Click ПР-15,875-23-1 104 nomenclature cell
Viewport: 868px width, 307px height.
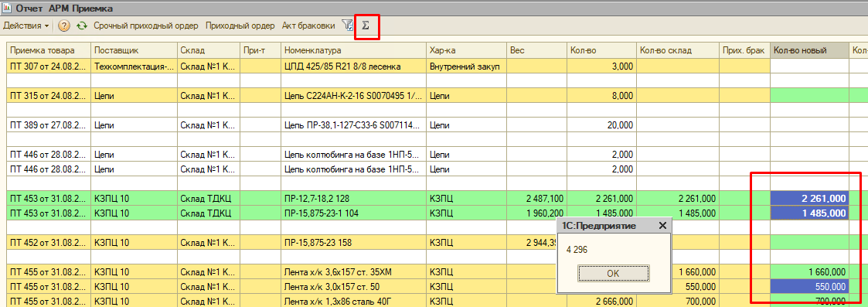(x=353, y=213)
